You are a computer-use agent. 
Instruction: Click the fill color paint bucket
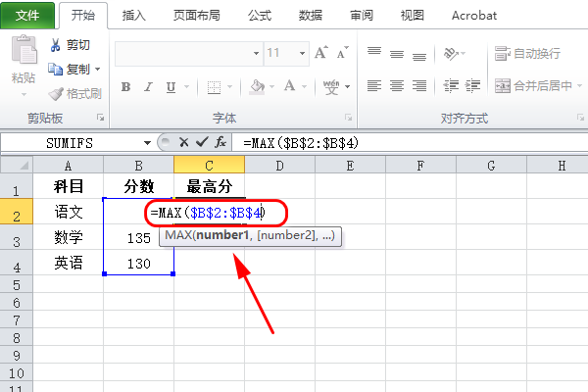pos(257,87)
